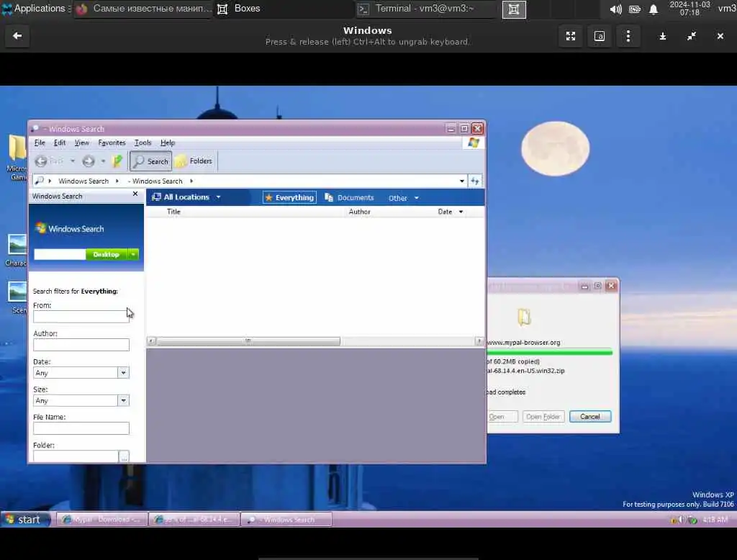Click Open Folder in the download dialog
Viewport: 737px width, 560px height.
click(x=543, y=416)
